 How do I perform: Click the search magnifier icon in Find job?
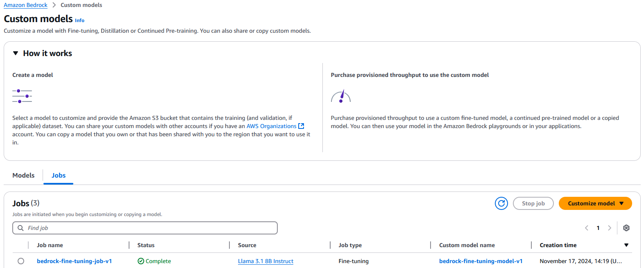[20, 228]
